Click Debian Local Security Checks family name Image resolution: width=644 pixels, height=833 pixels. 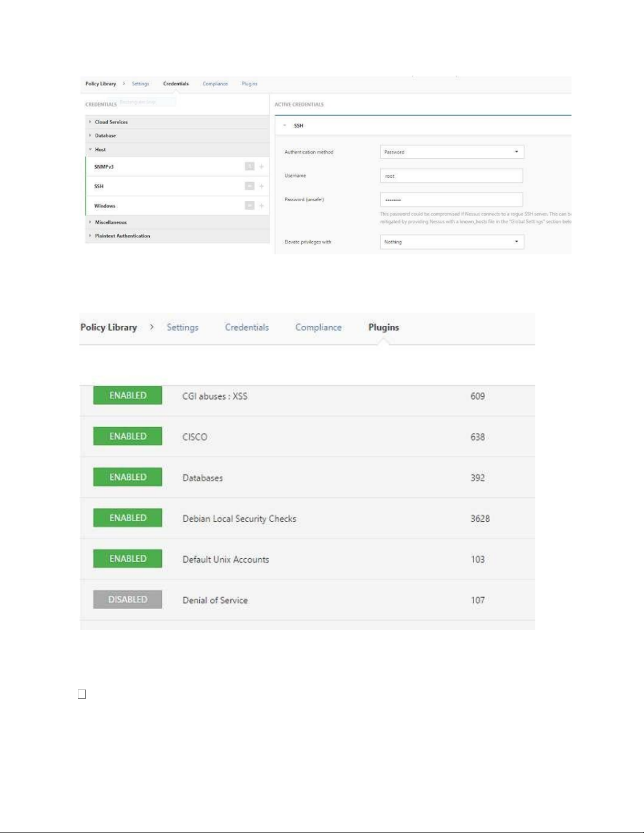(x=239, y=519)
